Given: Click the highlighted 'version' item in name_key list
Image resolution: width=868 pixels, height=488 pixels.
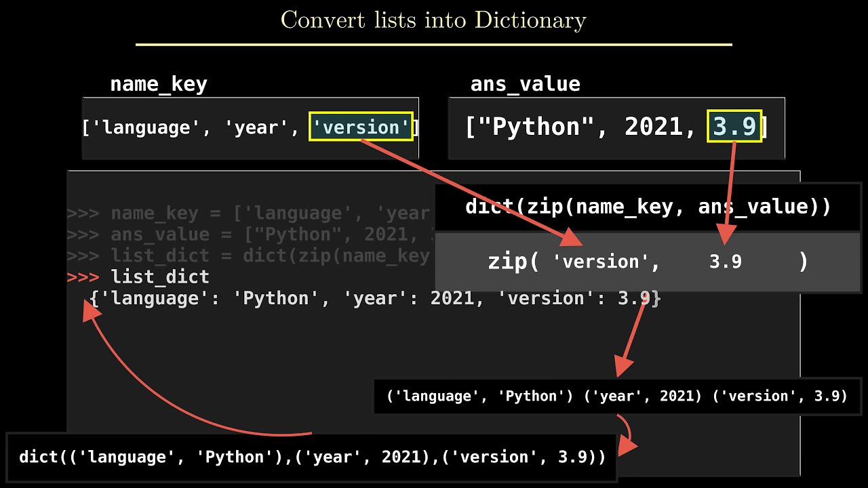Looking at the screenshot, I should point(361,127).
